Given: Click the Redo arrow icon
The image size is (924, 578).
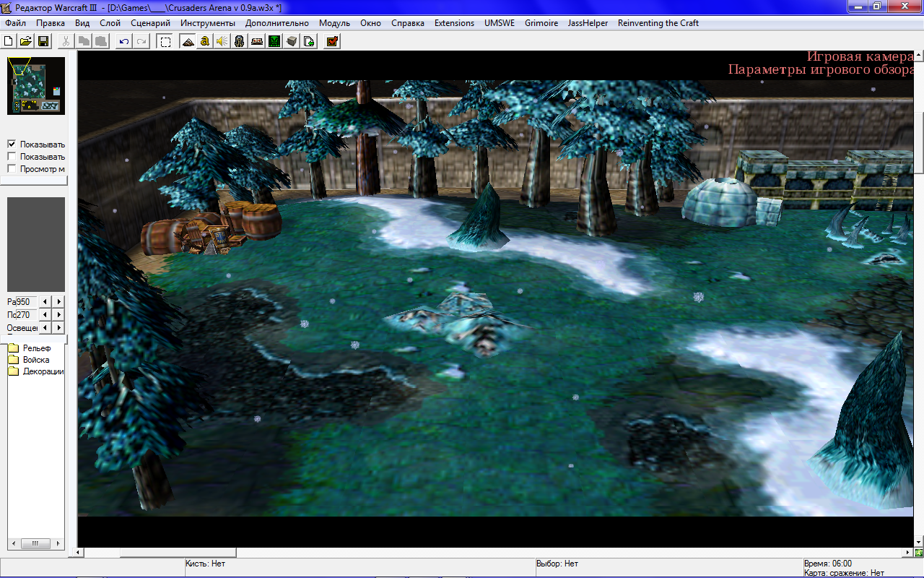Looking at the screenshot, I should pos(141,41).
